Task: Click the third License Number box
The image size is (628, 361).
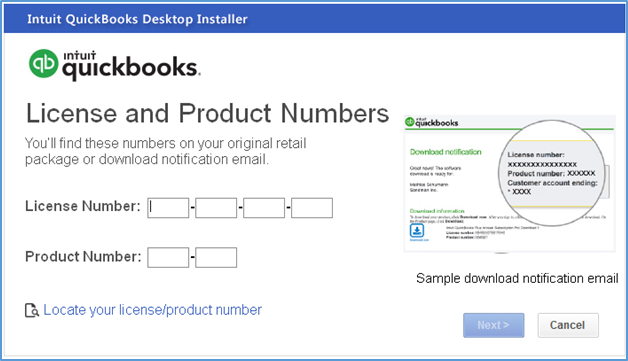Action: (264, 208)
